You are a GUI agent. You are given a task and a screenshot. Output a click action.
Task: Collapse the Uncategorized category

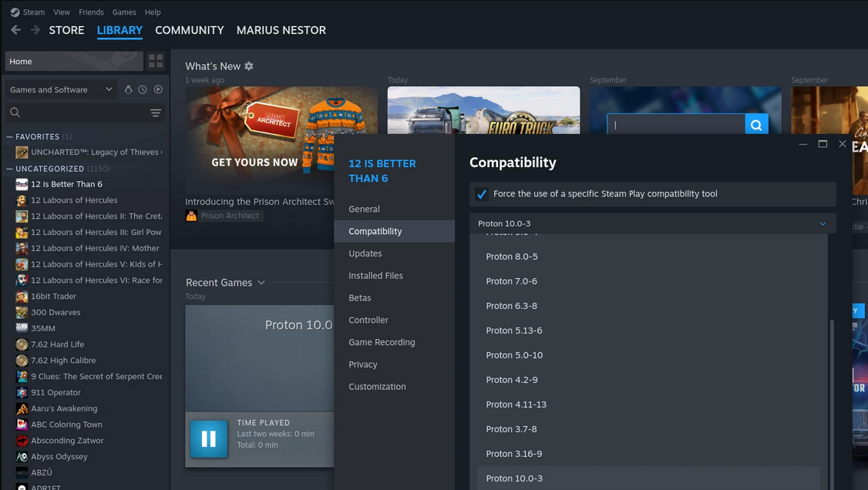point(9,169)
